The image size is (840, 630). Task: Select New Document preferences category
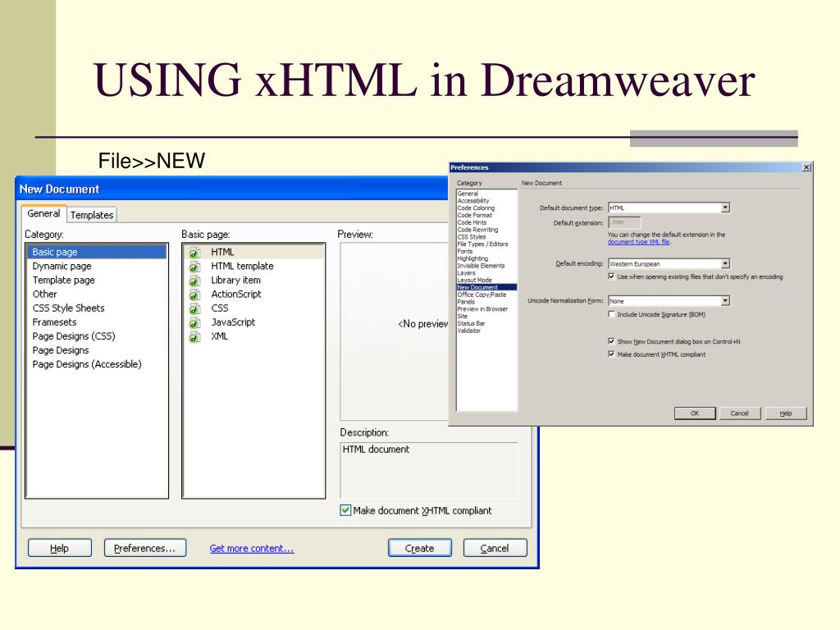click(486, 287)
